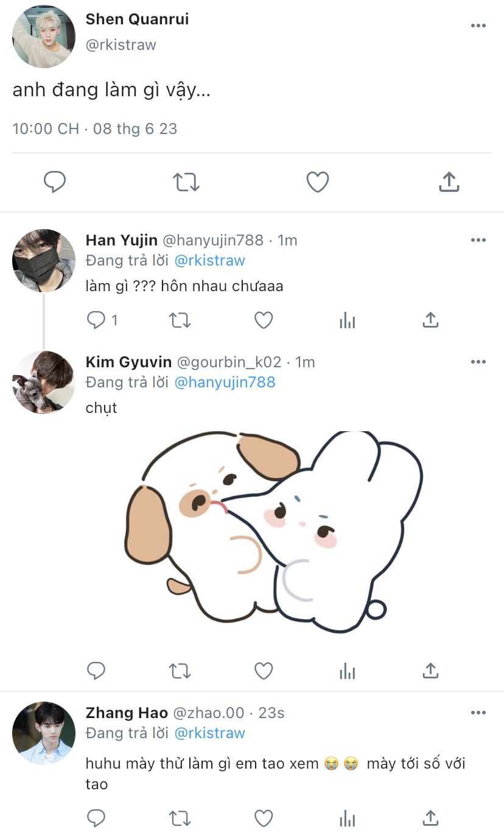The height and width of the screenshot is (835, 504).
Task: View analytics for Han Yujin's reply
Action: pos(347,320)
